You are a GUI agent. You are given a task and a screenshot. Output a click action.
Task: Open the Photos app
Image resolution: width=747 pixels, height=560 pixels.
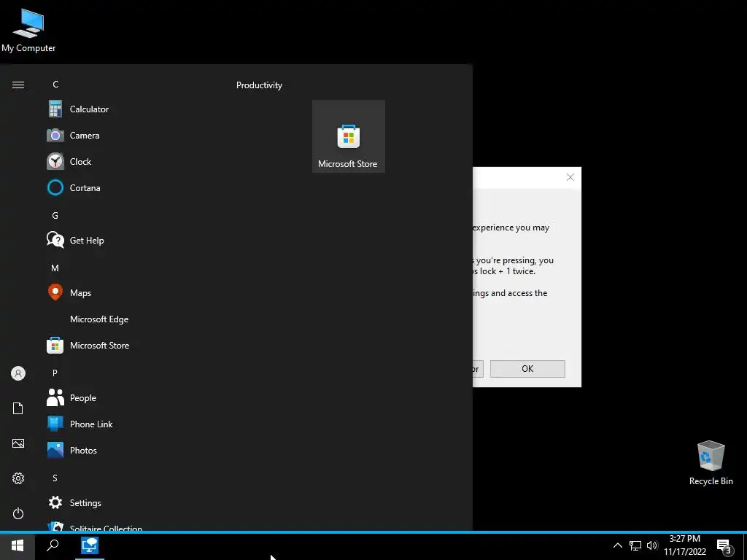click(83, 450)
